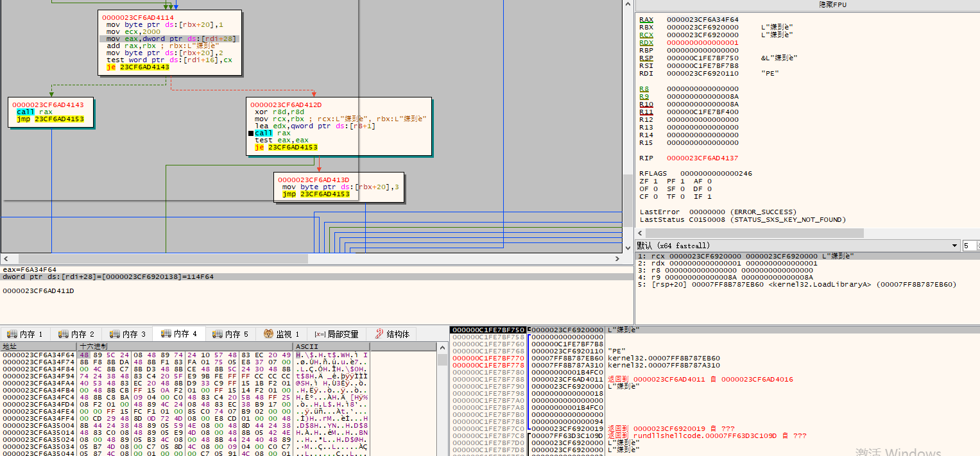The image size is (980, 456).
Task: Select the DF flag in registers
Action: [x=704, y=189]
